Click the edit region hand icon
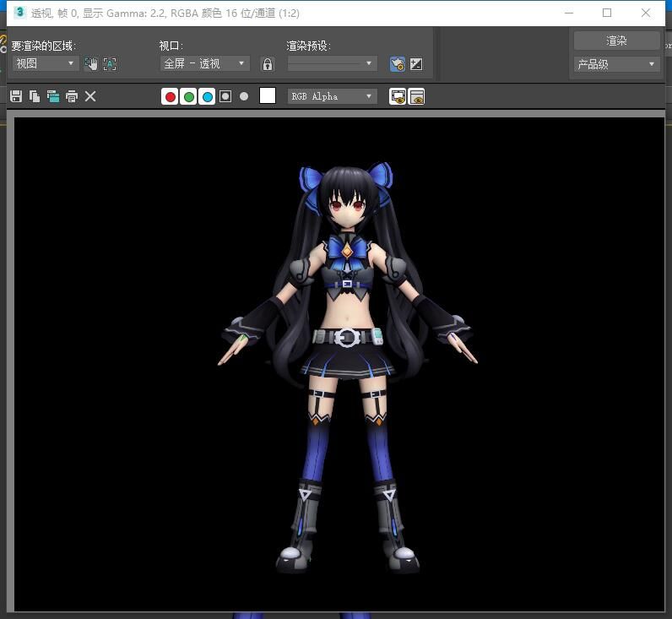 click(x=91, y=64)
